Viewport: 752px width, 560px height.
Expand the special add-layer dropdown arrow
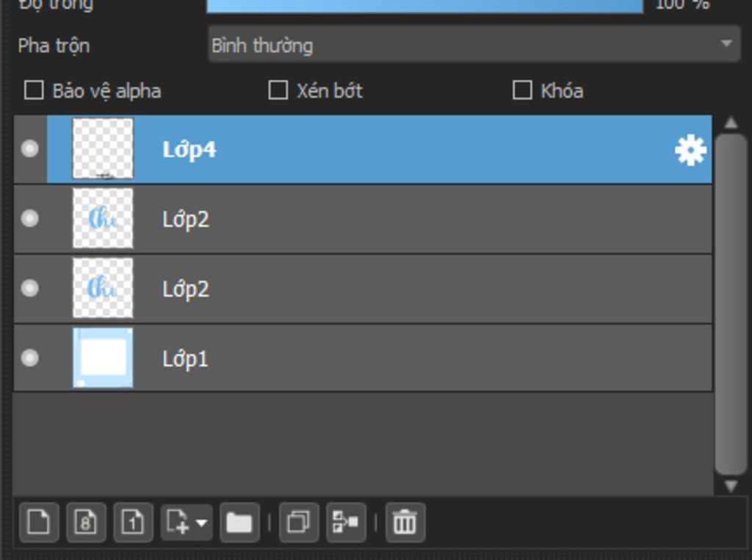[201, 523]
